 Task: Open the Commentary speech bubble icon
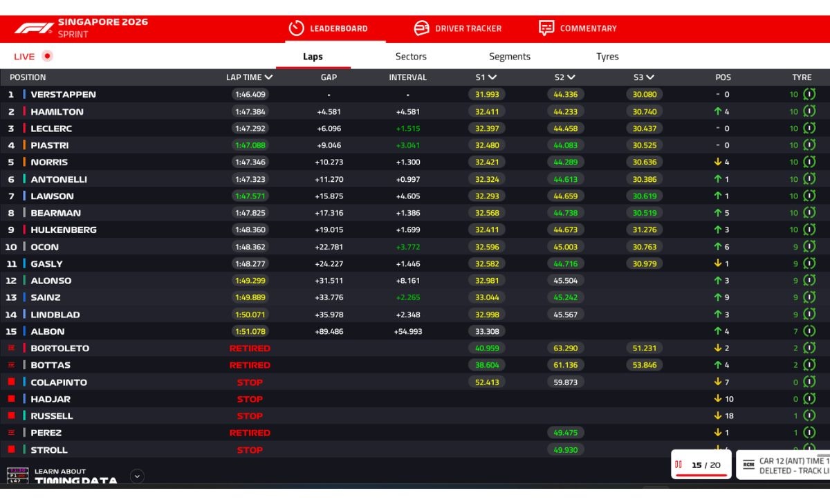pyautogui.click(x=546, y=28)
